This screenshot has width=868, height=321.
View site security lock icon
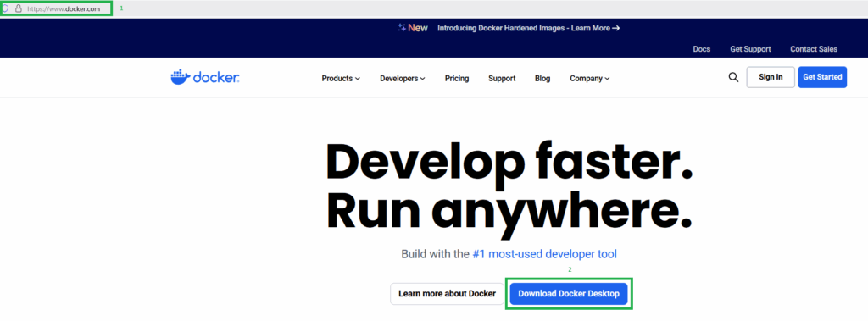click(19, 8)
